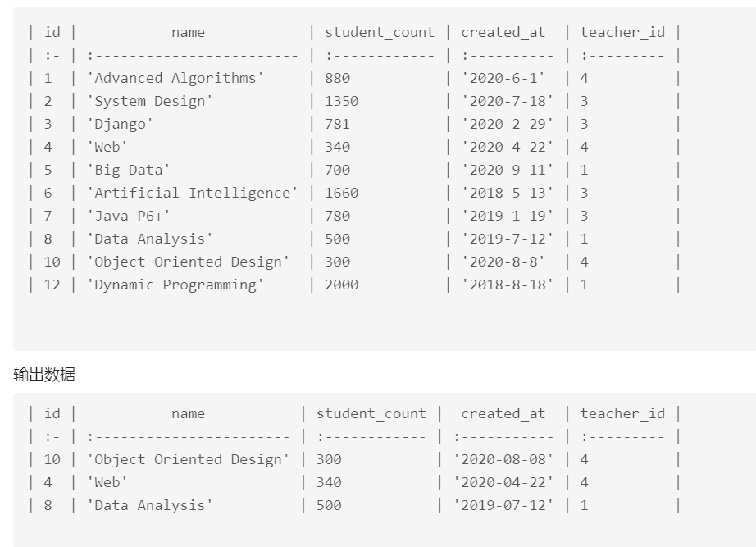Click the 'Advanced Algorithms' course name
Image resolution: width=756 pixels, height=547 pixels.
175,78
